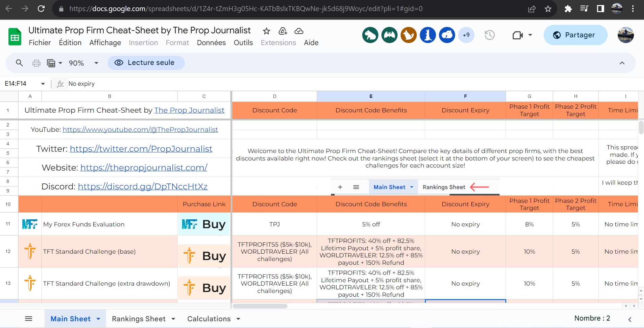Expand the side panel arrow at bottom right
Screen dimensions: 644x328
(630, 319)
